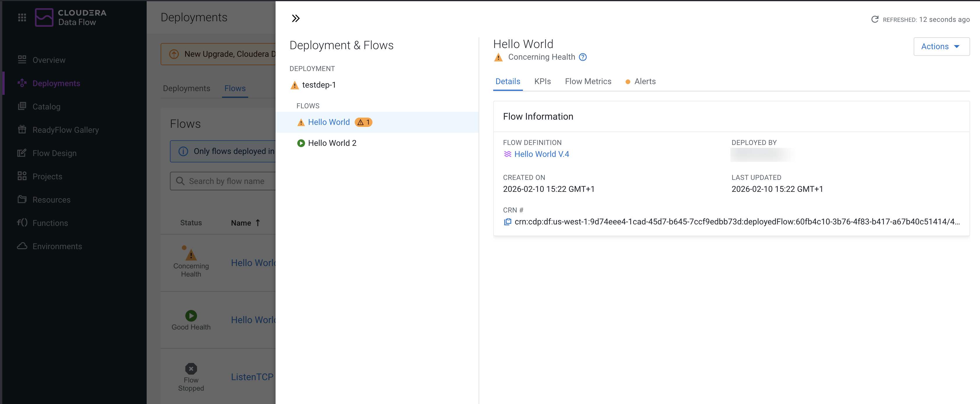Click the refresh icon near REFRESHED
This screenshot has height=404, width=980.
[875, 20]
